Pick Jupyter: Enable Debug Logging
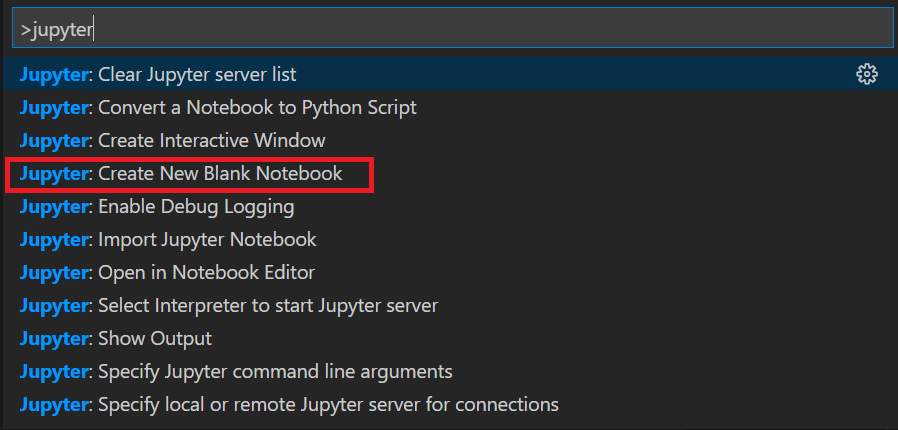 click(449, 207)
